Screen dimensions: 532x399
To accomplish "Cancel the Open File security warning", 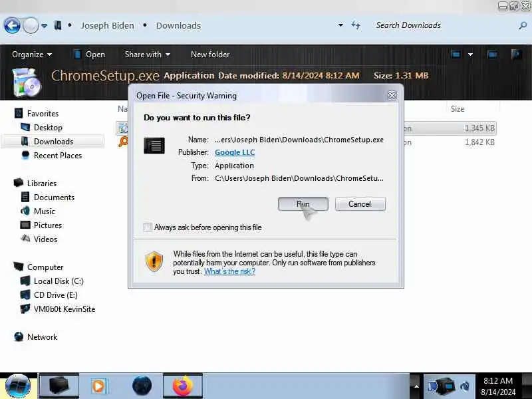I will point(360,204).
